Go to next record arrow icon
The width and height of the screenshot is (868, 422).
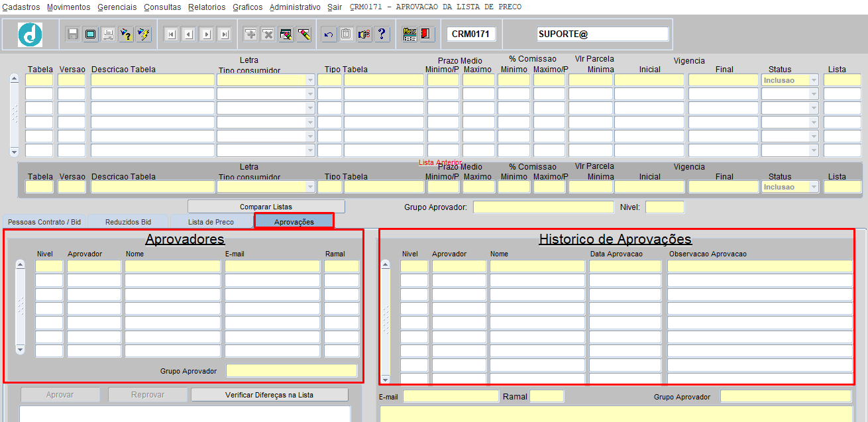(x=206, y=34)
